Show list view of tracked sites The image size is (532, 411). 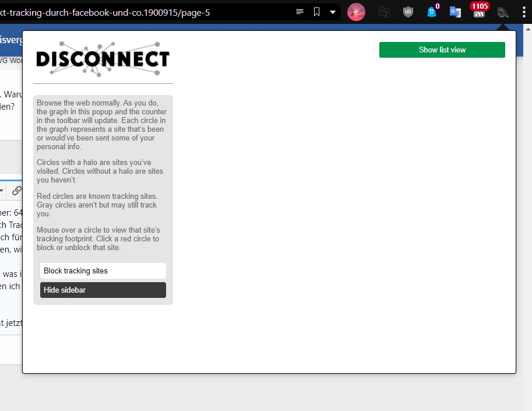pyautogui.click(x=442, y=50)
